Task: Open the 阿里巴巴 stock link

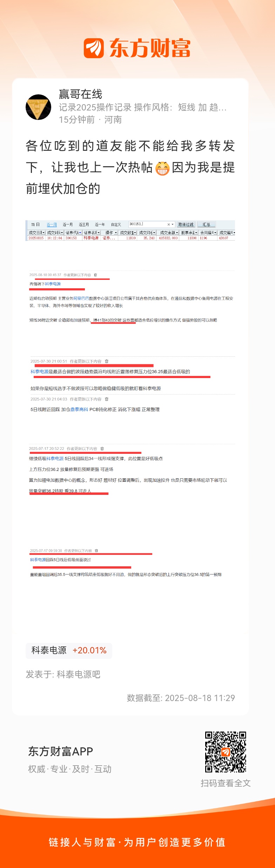Action: pos(81,298)
